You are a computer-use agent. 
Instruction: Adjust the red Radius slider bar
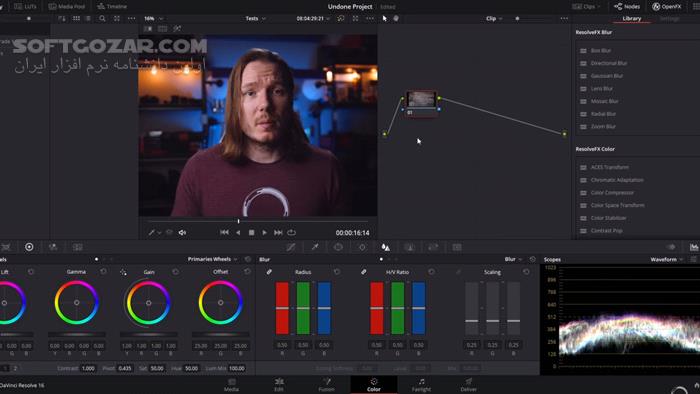282,308
